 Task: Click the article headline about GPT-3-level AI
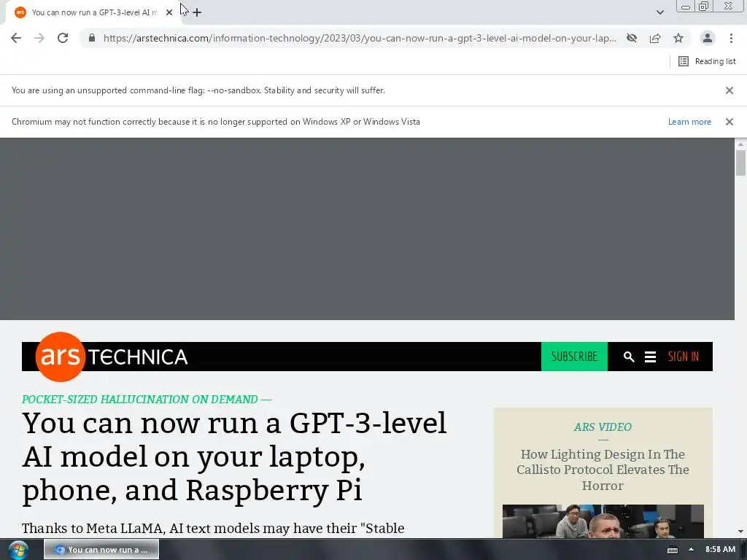pyautogui.click(x=234, y=456)
